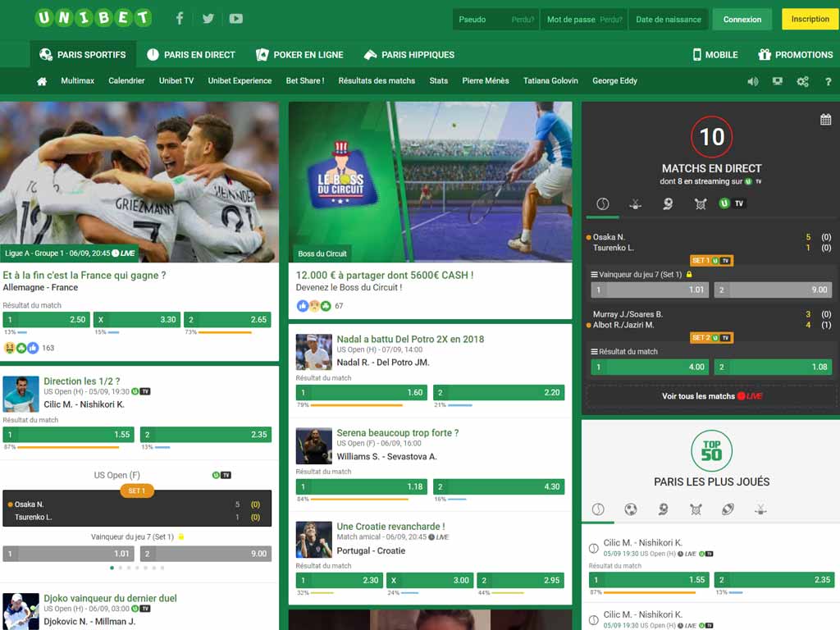The width and height of the screenshot is (840, 630).
Task: Open Poker en Ligne tab
Action: (299, 55)
